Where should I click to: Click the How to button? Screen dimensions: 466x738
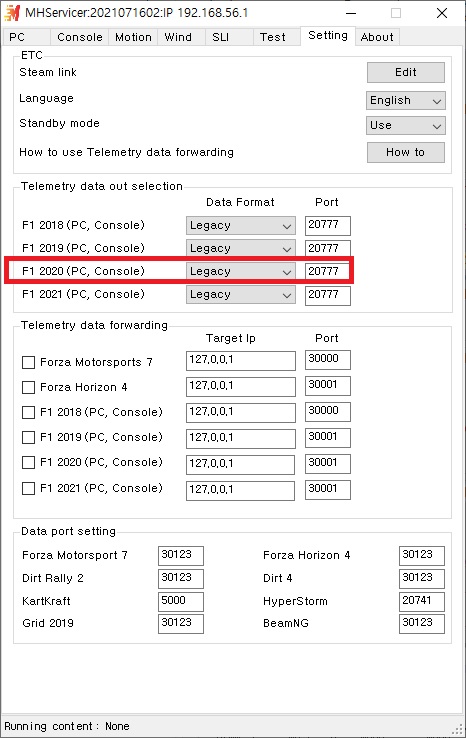(x=405, y=152)
